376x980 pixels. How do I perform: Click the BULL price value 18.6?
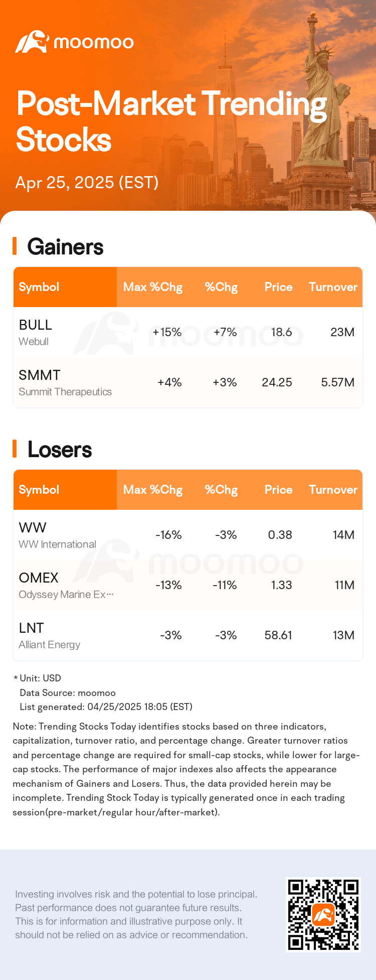281,332
